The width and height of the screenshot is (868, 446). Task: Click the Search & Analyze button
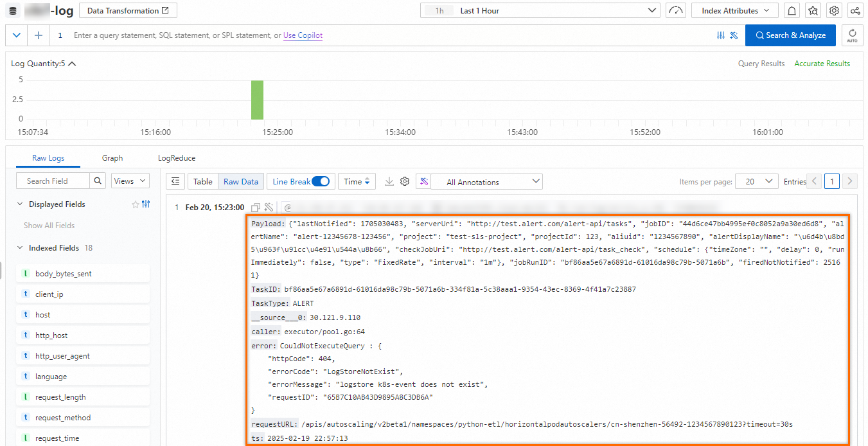[x=790, y=35]
